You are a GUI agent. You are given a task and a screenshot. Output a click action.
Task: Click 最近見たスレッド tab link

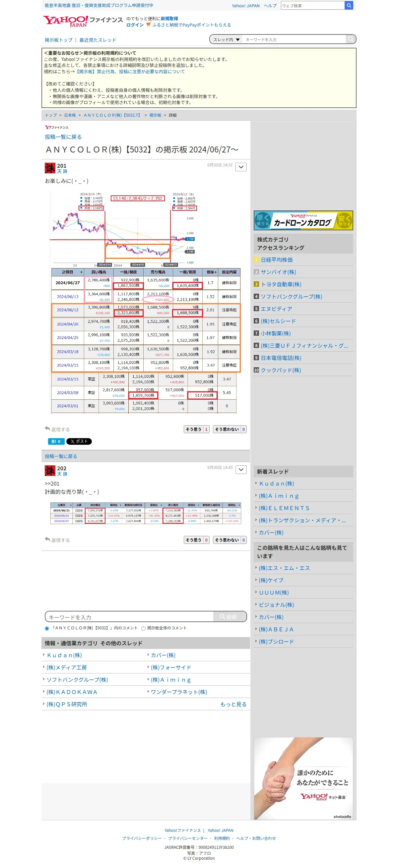pos(98,40)
